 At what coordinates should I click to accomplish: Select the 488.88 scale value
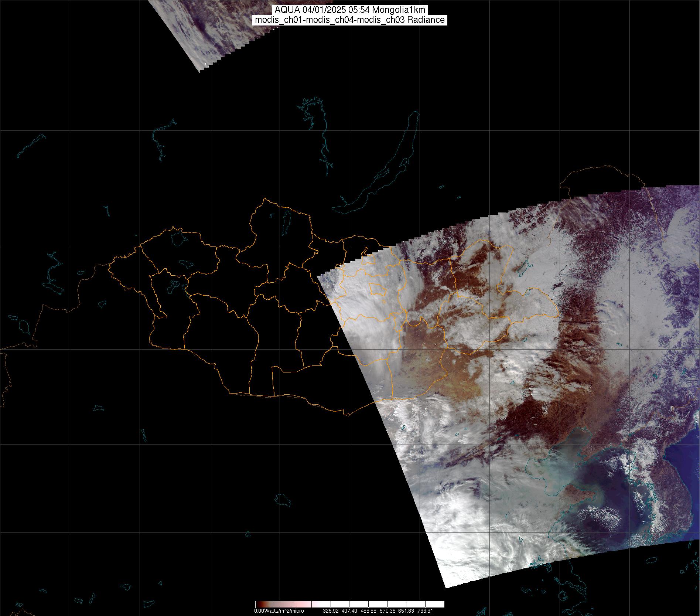pos(368,611)
